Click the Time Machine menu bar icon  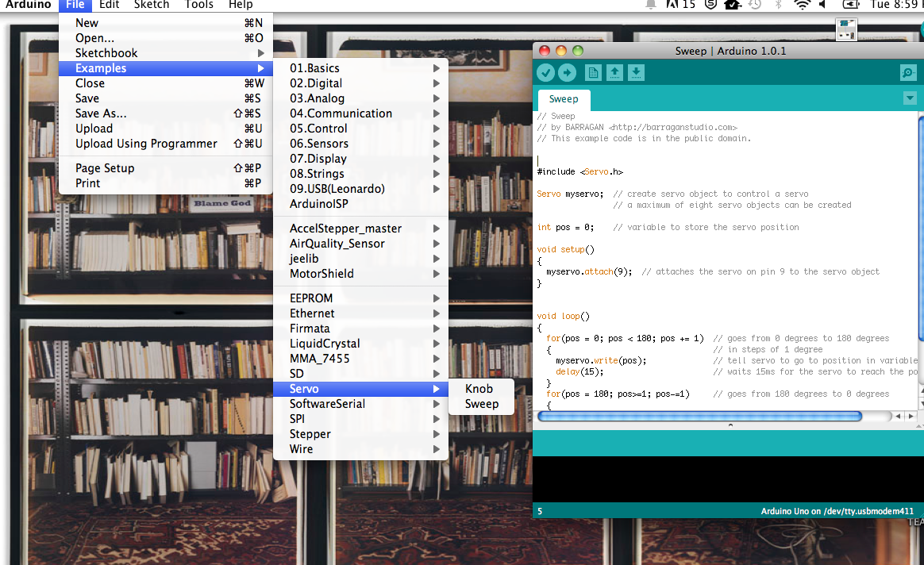coord(755,5)
